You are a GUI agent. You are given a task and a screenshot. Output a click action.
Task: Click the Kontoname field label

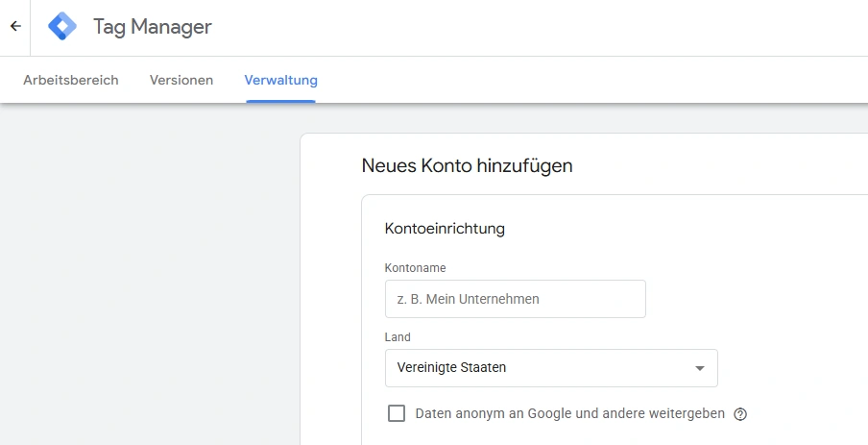tap(415, 267)
